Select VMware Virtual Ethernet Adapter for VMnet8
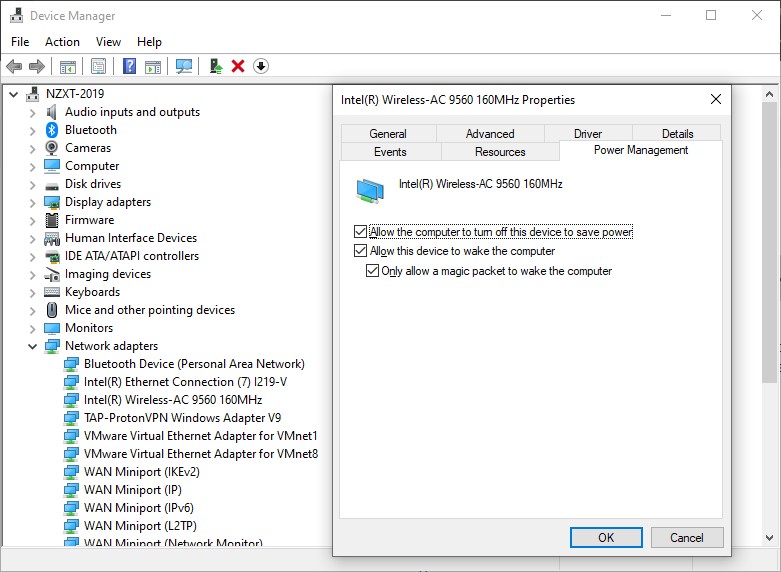The height and width of the screenshot is (572, 781). tap(201, 454)
